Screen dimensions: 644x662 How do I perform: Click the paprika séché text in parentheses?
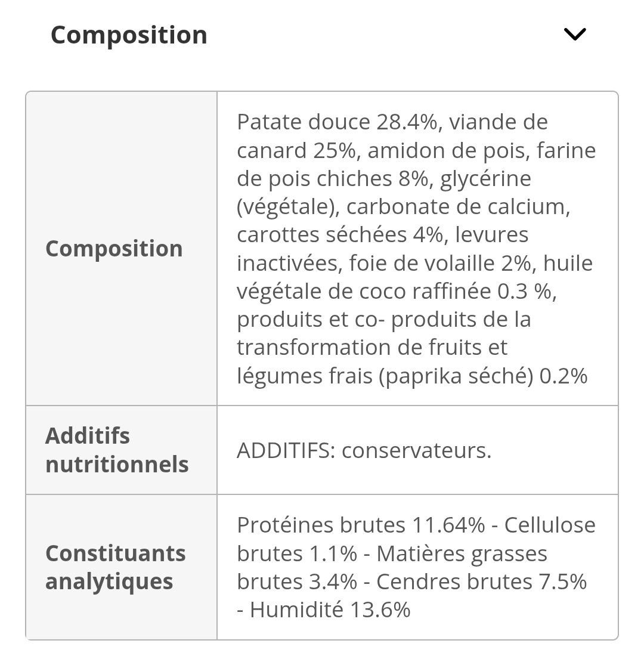pyautogui.click(x=456, y=376)
